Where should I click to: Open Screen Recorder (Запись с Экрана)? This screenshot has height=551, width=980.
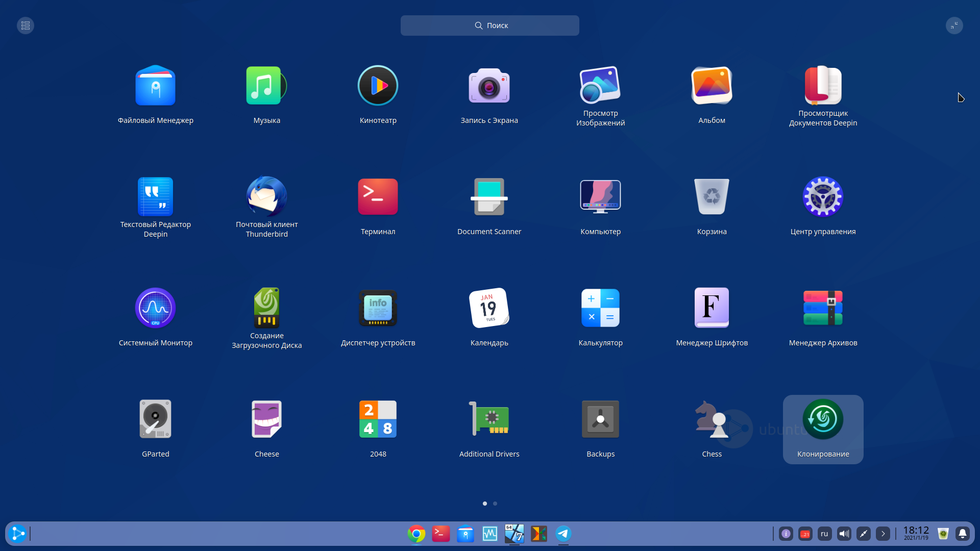click(x=489, y=86)
